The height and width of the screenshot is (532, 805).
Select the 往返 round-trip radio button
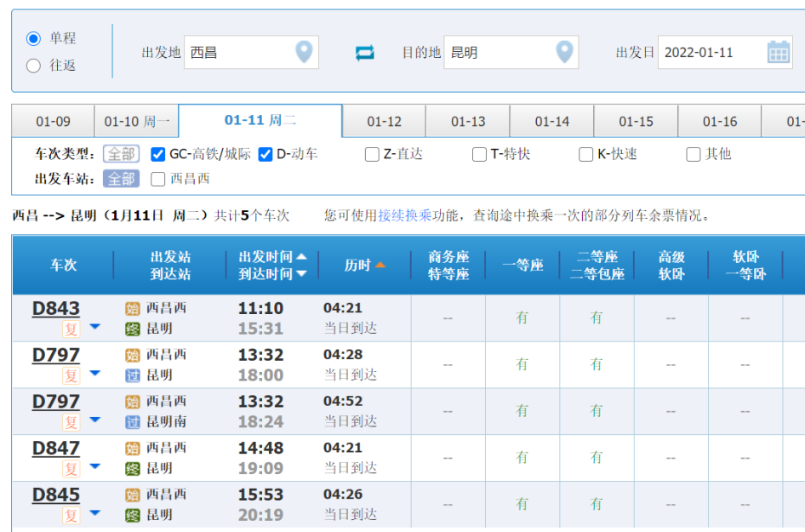(34, 66)
